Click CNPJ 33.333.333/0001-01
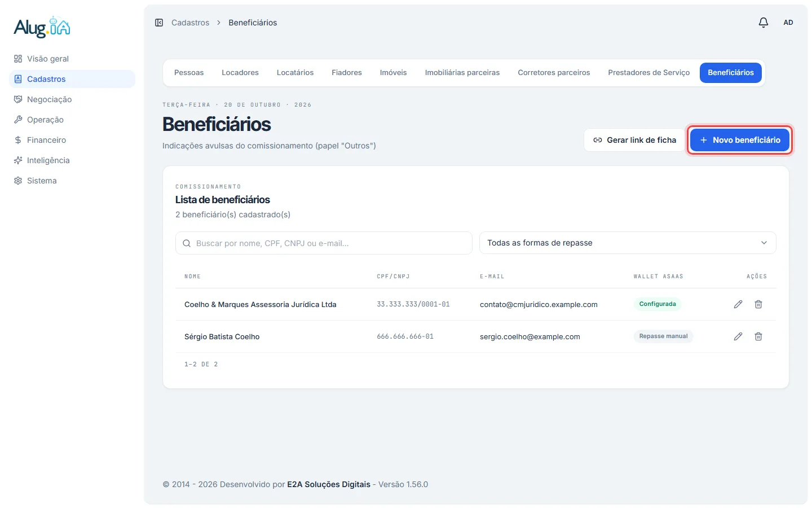Image resolution: width=812 pixels, height=508 pixels. tap(413, 304)
